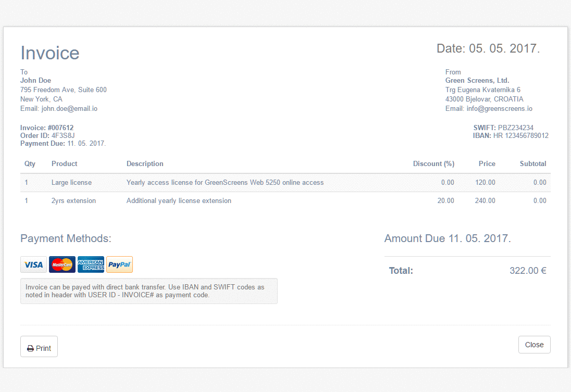The width and height of the screenshot is (571, 392).
Task: Choose the American Express card icon
Action: [x=91, y=264]
